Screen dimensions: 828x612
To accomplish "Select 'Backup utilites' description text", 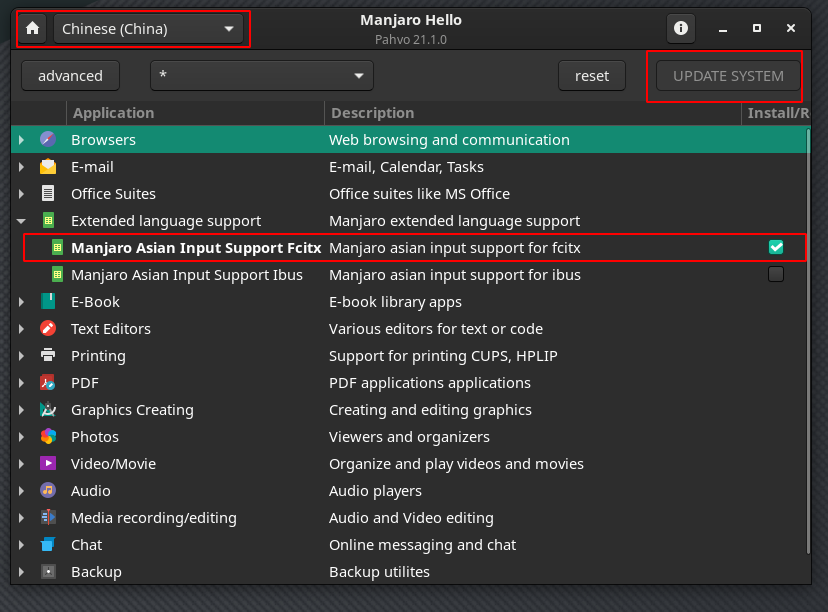I will click(x=379, y=571).
